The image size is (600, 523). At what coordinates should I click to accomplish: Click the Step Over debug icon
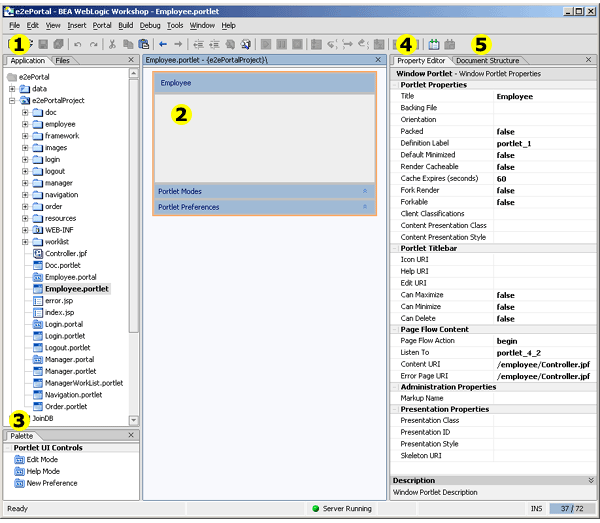click(347, 44)
